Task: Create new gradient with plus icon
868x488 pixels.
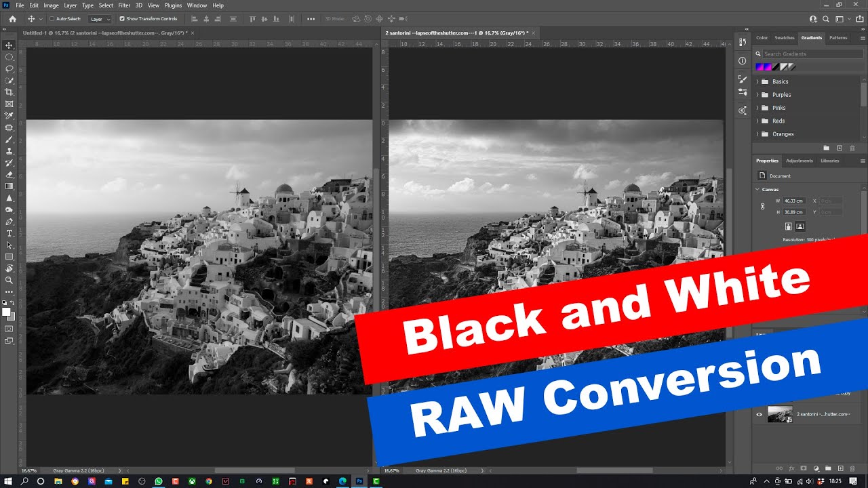Action: [x=840, y=148]
